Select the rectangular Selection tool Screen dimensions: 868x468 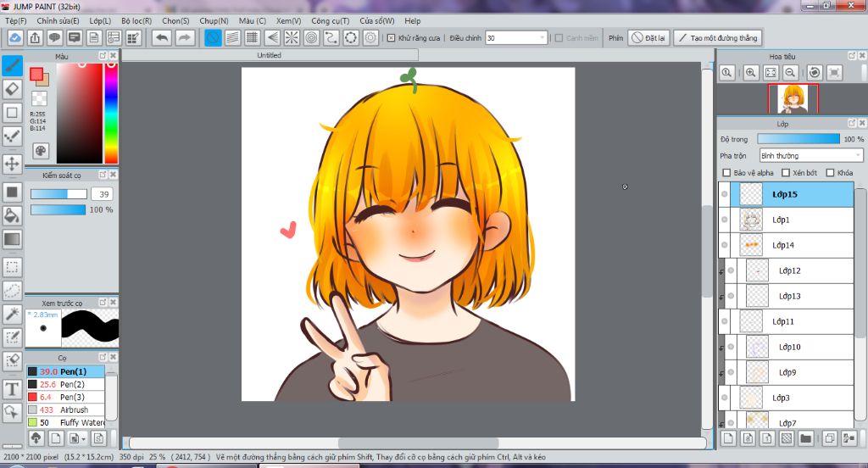pos(12,267)
